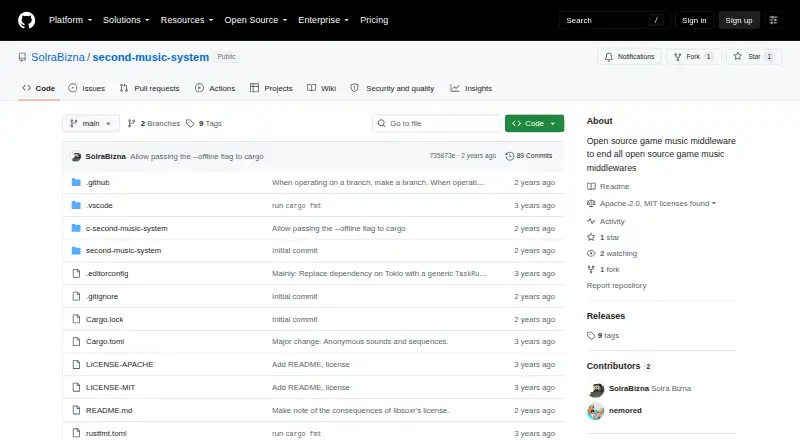Open the 89 Commits history icon
The width and height of the screenshot is (800, 440).
click(x=509, y=156)
